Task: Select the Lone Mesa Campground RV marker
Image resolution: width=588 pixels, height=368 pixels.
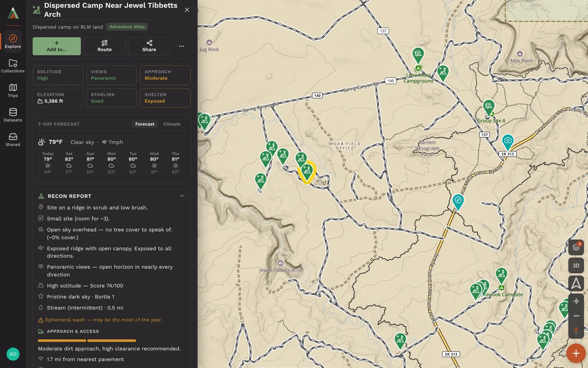Action: point(418,55)
